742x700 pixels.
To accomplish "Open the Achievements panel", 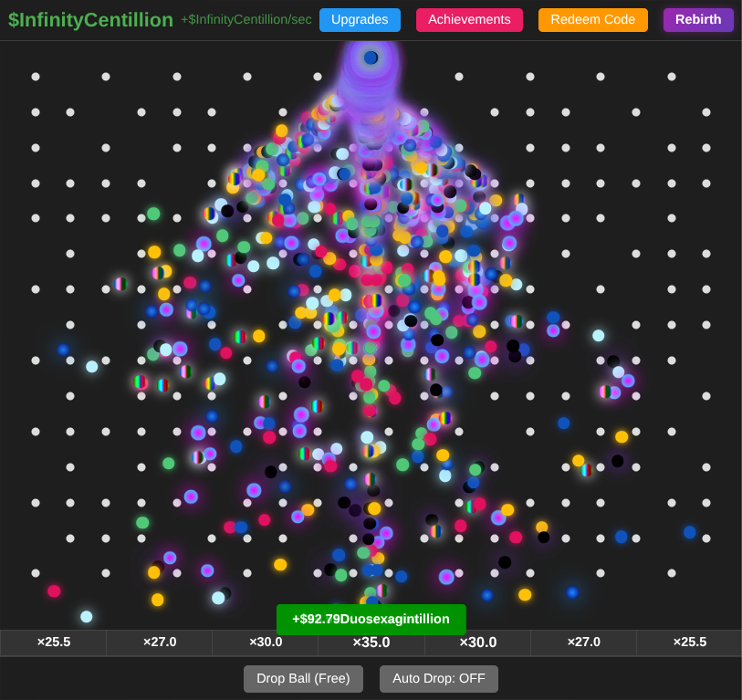I will 469,19.
